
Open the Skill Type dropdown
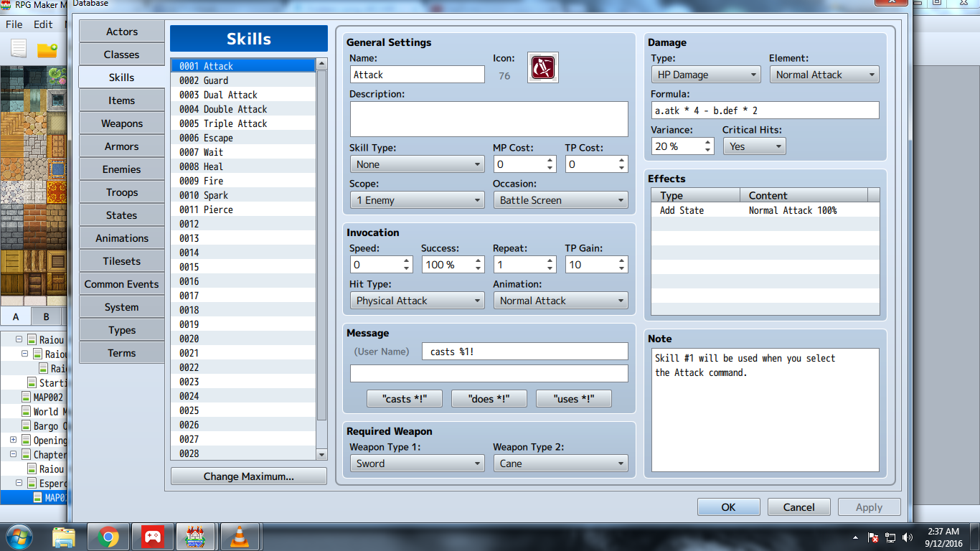pyautogui.click(x=418, y=164)
